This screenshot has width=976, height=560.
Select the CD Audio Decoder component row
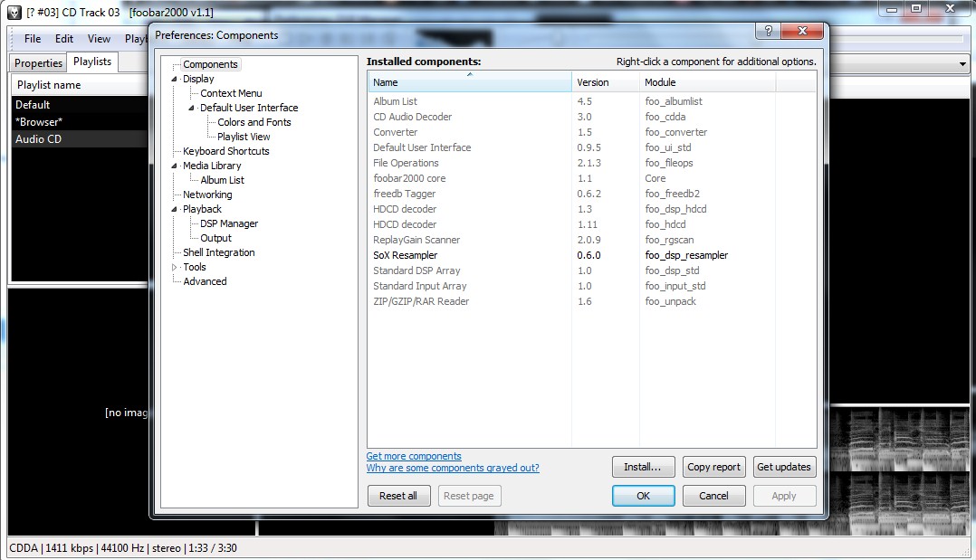point(591,117)
